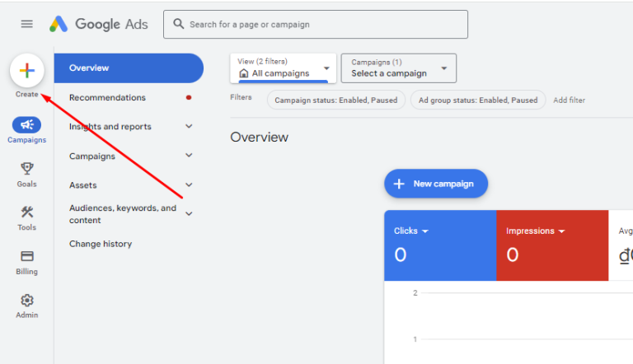The width and height of the screenshot is (633, 364).
Task: Expand the Assets chevron
Action: (189, 184)
